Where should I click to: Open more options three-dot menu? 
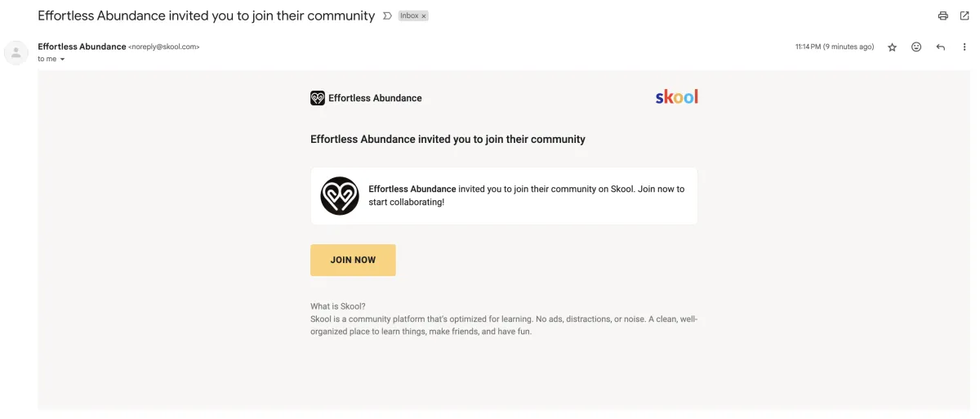(x=964, y=47)
